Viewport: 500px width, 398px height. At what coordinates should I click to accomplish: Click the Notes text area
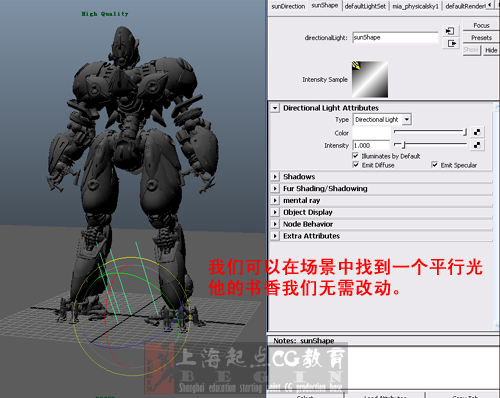pyautogui.click(x=383, y=368)
